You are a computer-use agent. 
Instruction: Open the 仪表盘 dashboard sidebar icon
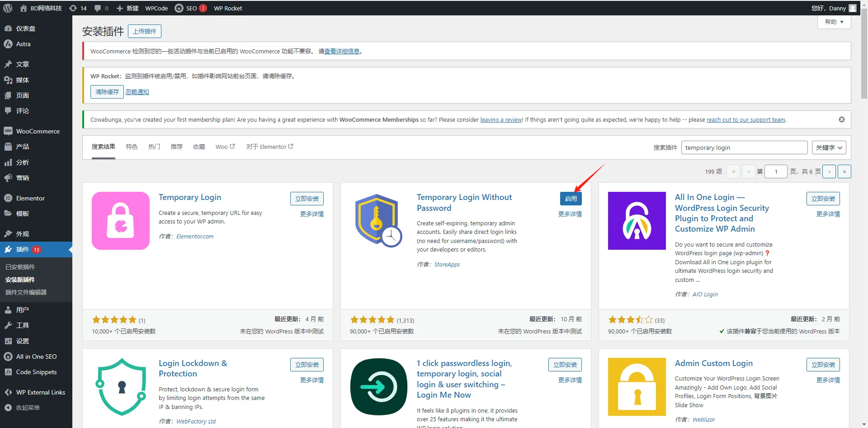tap(8, 29)
